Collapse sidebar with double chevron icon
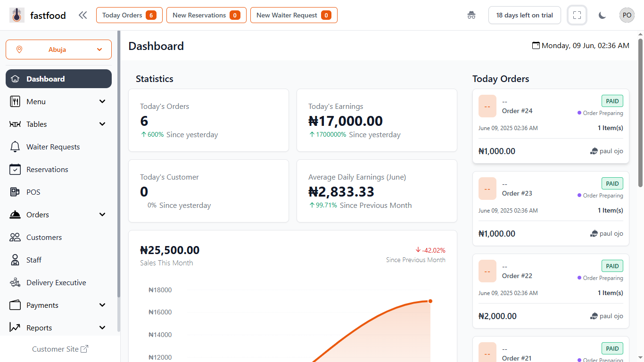The image size is (644, 362). [x=83, y=15]
